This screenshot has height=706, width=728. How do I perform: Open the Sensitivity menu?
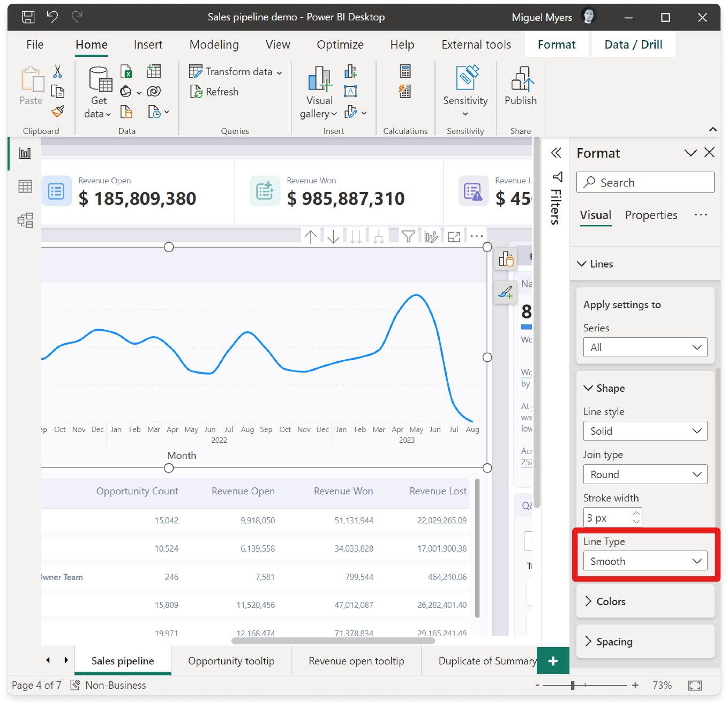coord(466,92)
